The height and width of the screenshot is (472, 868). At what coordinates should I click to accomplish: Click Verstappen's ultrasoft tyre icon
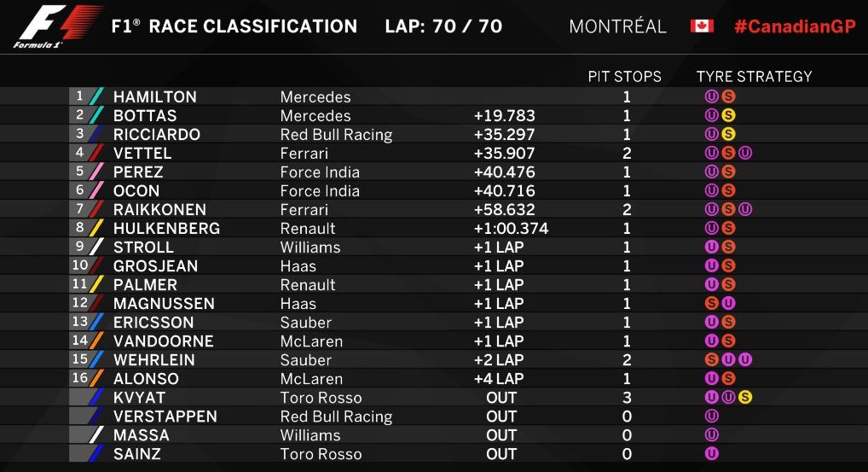click(711, 416)
